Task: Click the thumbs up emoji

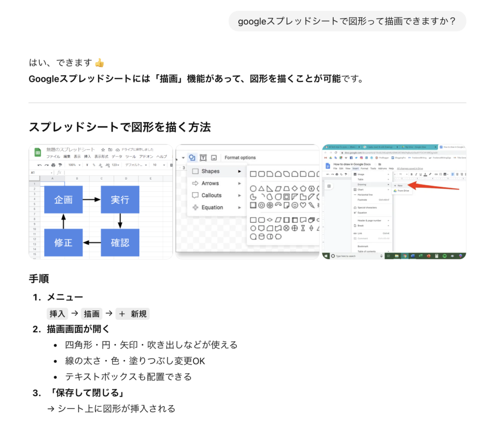Action: (x=99, y=63)
